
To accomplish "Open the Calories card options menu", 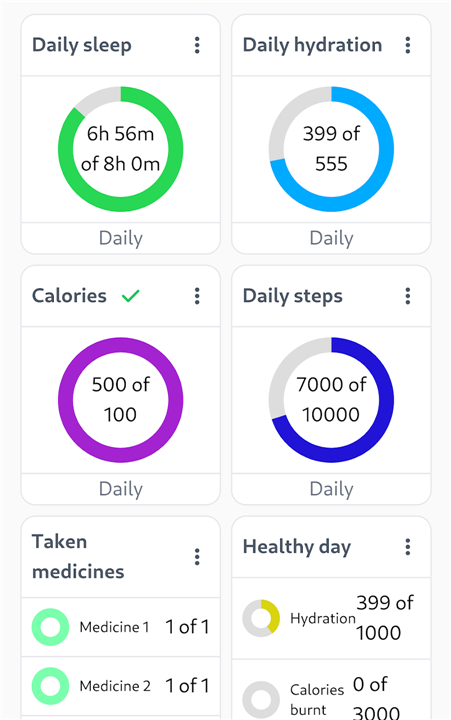I will pyautogui.click(x=197, y=296).
